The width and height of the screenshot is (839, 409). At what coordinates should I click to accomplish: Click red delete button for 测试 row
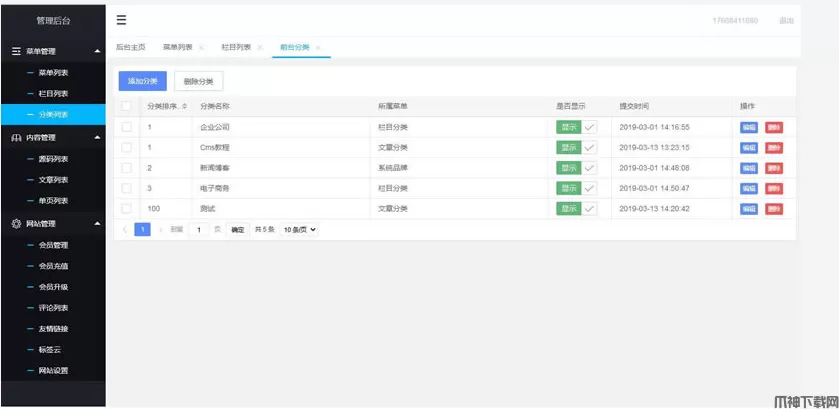tap(774, 208)
